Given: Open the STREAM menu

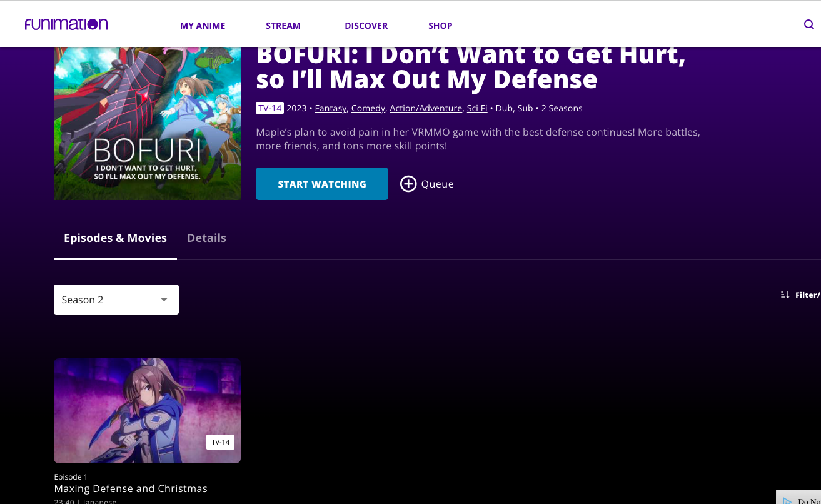Looking at the screenshot, I should pos(283,26).
